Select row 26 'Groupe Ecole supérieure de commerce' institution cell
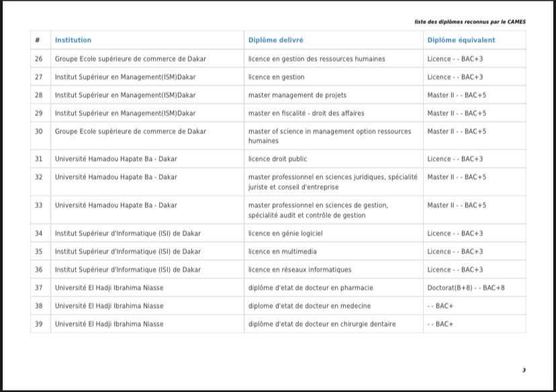The width and height of the screenshot is (556, 392). tap(130, 59)
